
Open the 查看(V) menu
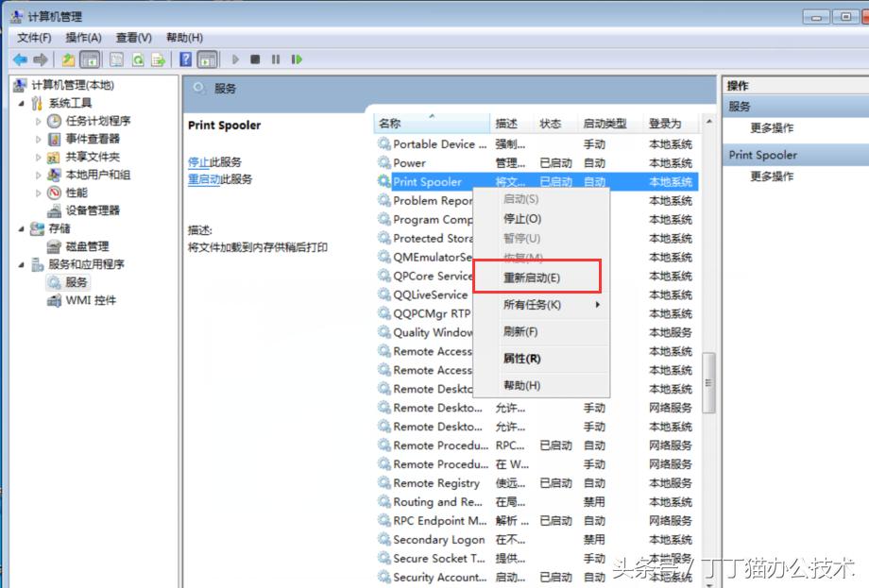point(132,38)
